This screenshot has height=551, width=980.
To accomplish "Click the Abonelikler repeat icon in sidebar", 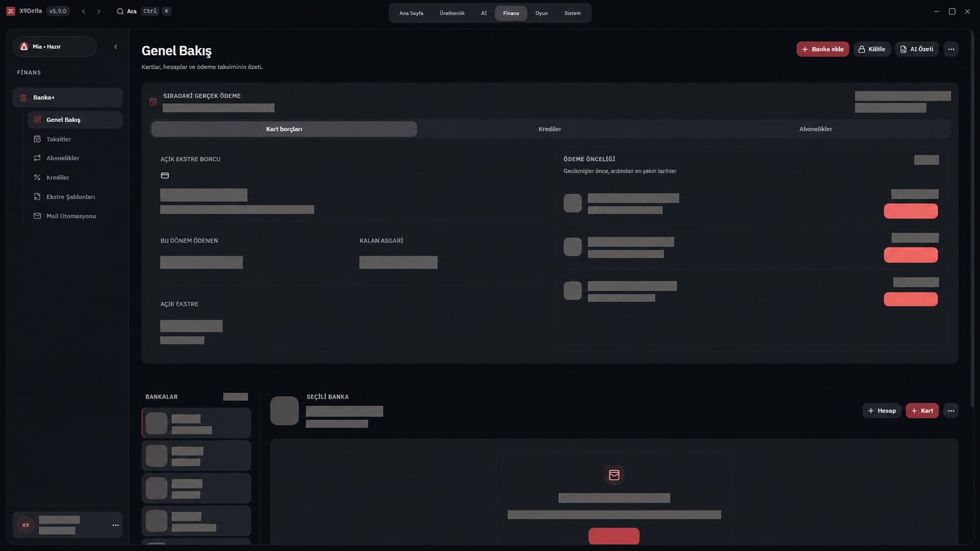I will pyautogui.click(x=37, y=158).
